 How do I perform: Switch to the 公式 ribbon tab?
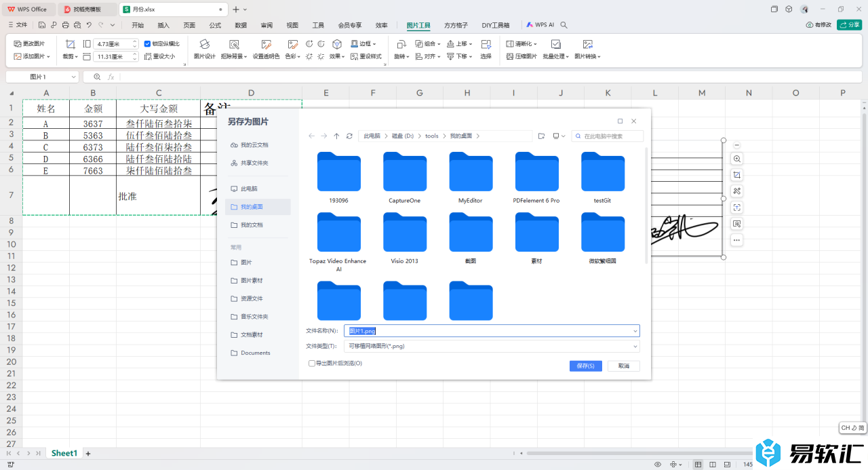(x=215, y=25)
